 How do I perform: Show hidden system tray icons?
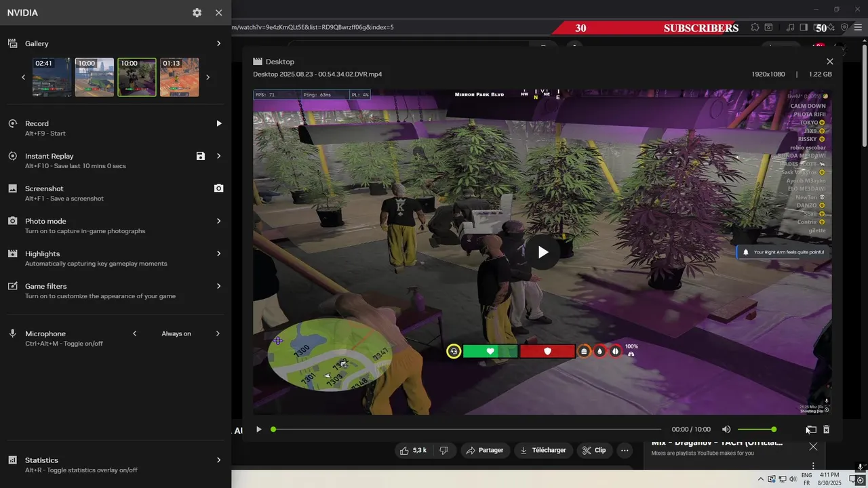point(760,479)
